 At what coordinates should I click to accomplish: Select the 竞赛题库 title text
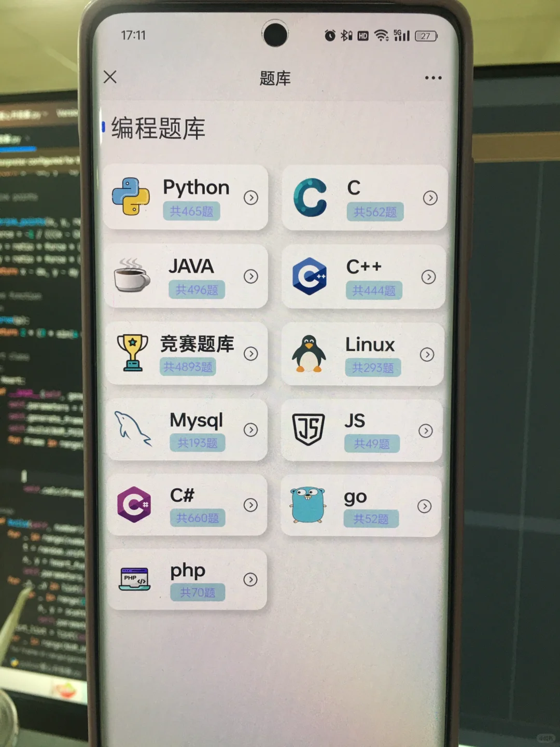click(197, 344)
